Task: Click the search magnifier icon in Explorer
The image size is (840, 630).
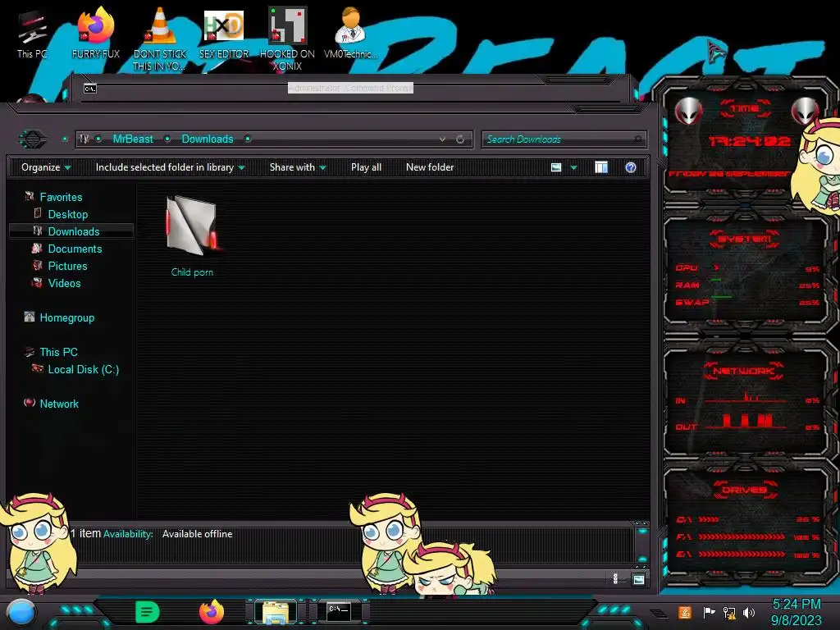Action: click(x=637, y=139)
